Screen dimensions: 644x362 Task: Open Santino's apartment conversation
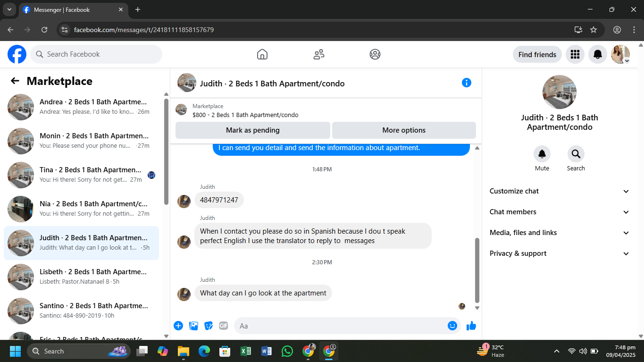click(81, 311)
